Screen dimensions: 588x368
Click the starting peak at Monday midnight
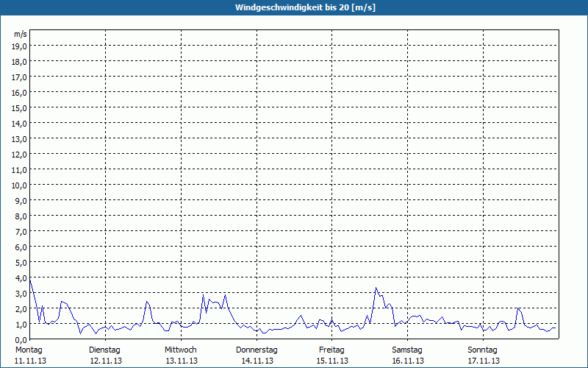point(30,280)
